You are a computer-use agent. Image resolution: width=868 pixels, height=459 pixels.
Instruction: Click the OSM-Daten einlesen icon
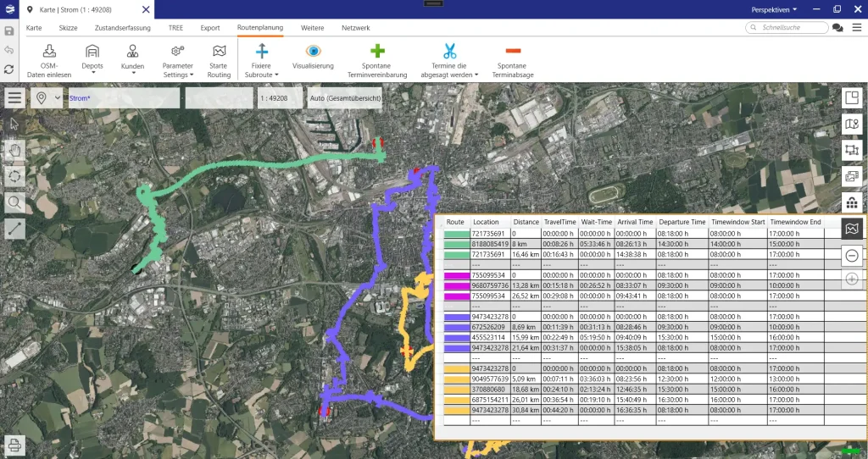click(48, 51)
